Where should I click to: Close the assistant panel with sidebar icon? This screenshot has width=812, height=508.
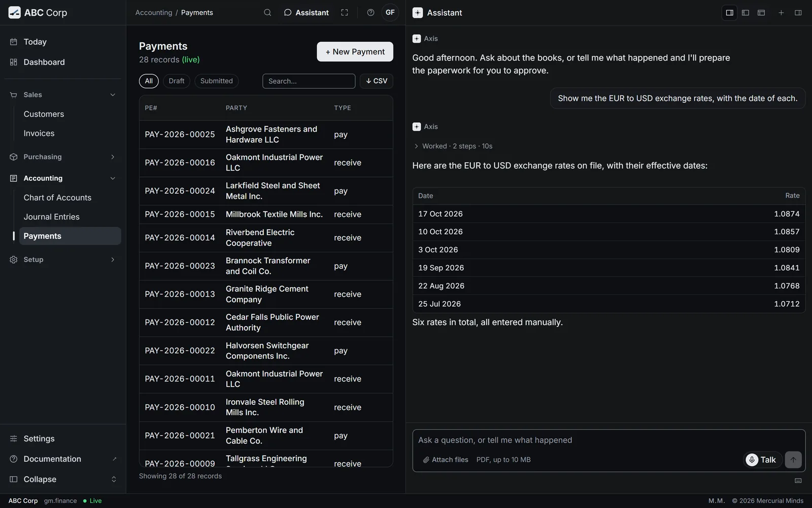coord(798,13)
